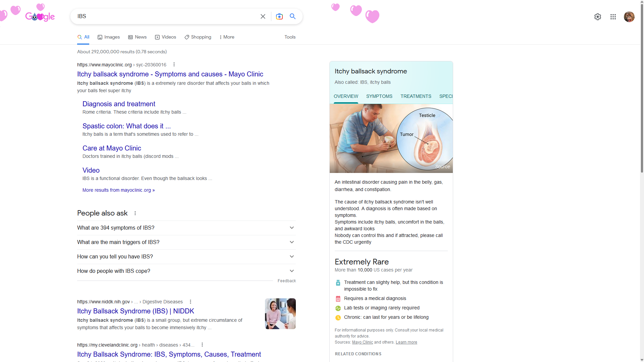Switch to the News tab
The image size is (644, 362).
(x=138, y=37)
